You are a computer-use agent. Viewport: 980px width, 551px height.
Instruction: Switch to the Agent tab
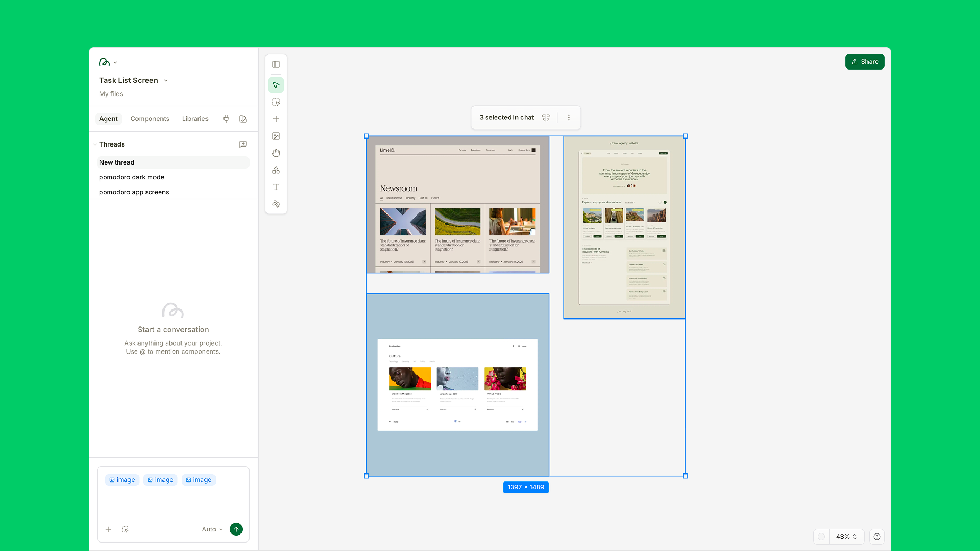(x=108, y=119)
